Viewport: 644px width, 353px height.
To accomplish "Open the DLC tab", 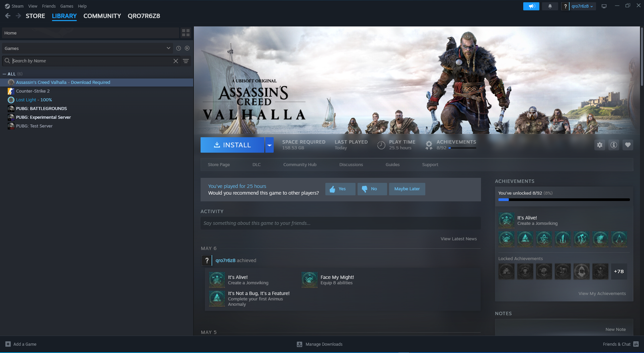I will click(x=257, y=165).
